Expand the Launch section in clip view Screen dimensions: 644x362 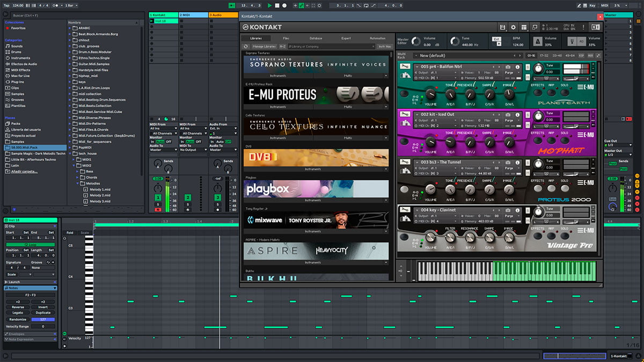[54, 282]
